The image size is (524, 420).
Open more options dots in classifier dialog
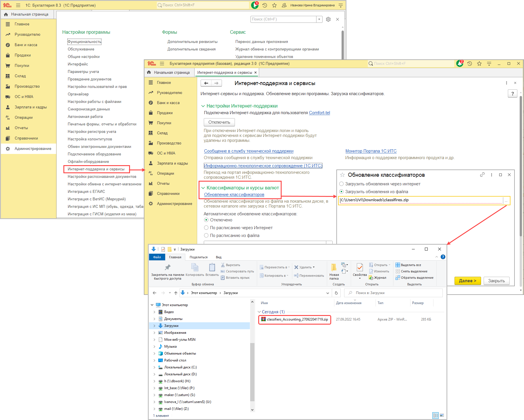(x=491, y=175)
